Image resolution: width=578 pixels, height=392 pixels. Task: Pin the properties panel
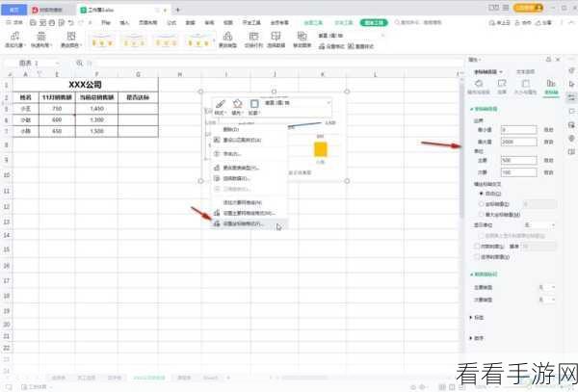pos(548,60)
